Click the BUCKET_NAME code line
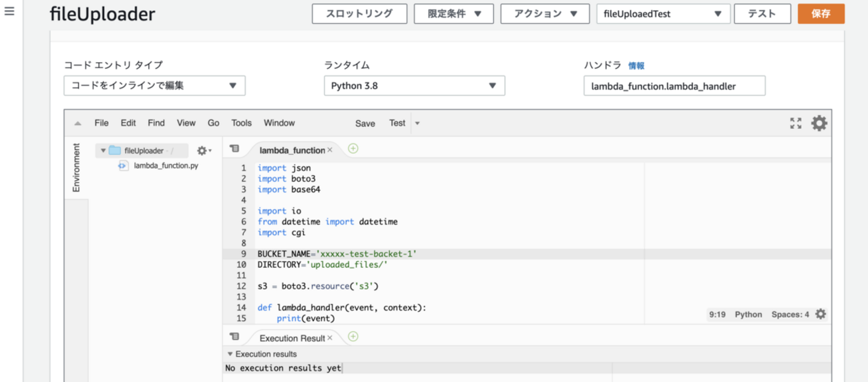This screenshot has height=382, width=868. click(x=337, y=254)
